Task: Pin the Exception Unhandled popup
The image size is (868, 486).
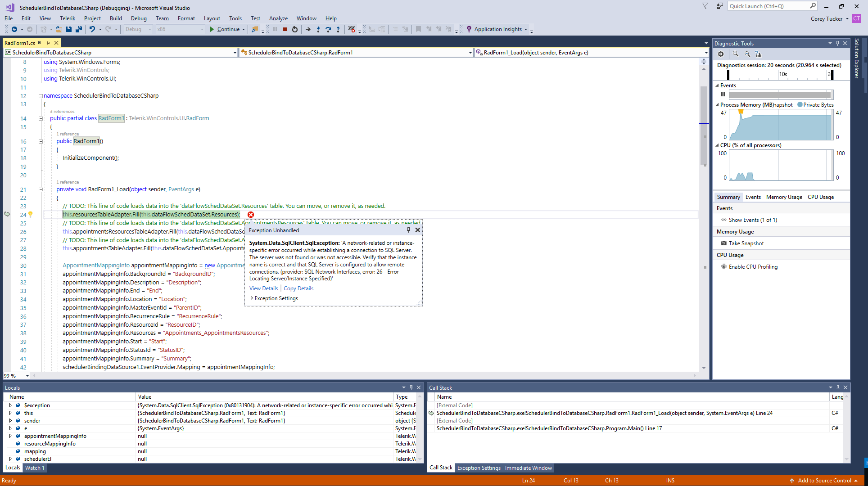Action: point(408,230)
